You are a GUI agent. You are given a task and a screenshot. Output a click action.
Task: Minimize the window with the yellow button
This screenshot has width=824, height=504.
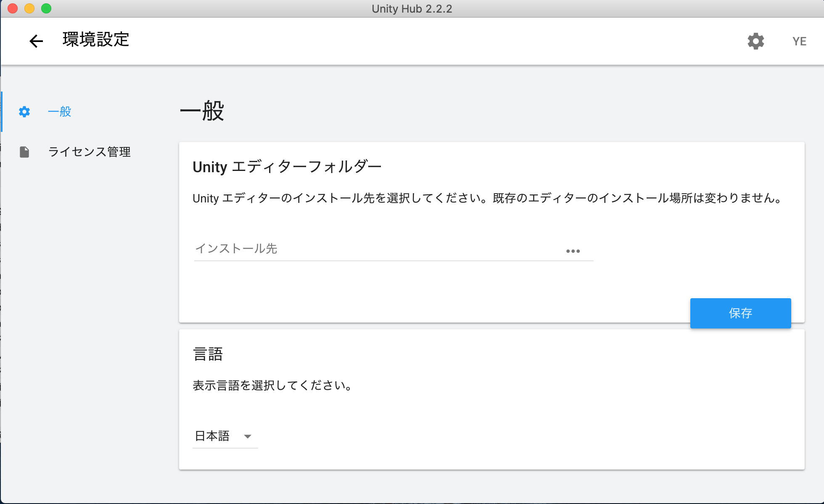tap(29, 8)
